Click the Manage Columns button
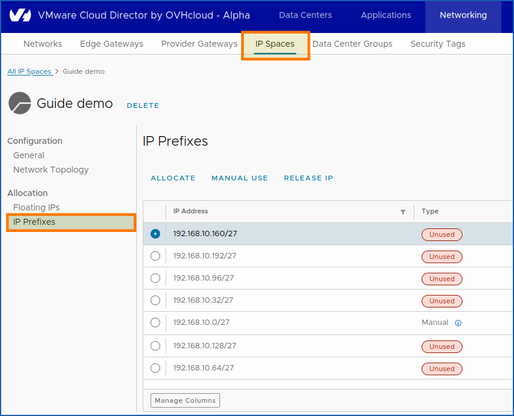514x416 pixels. click(185, 400)
